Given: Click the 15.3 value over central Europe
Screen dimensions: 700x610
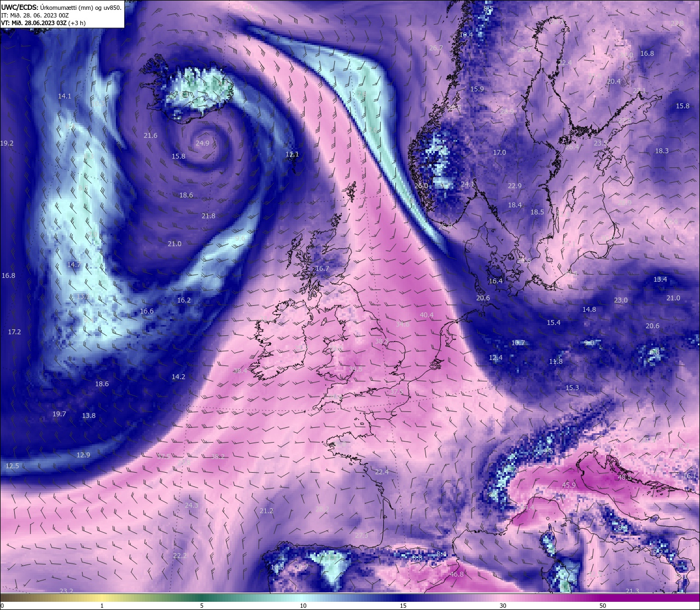Looking at the screenshot, I should (x=572, y=388).
